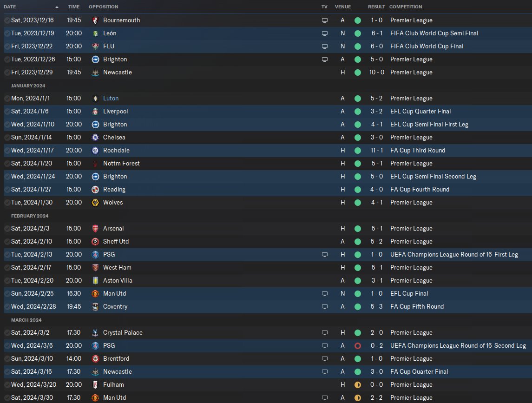The width and height of the screenshot is (532, 403).
Task: Sort by the OPPOSITION column header
Action: point(104,7)
